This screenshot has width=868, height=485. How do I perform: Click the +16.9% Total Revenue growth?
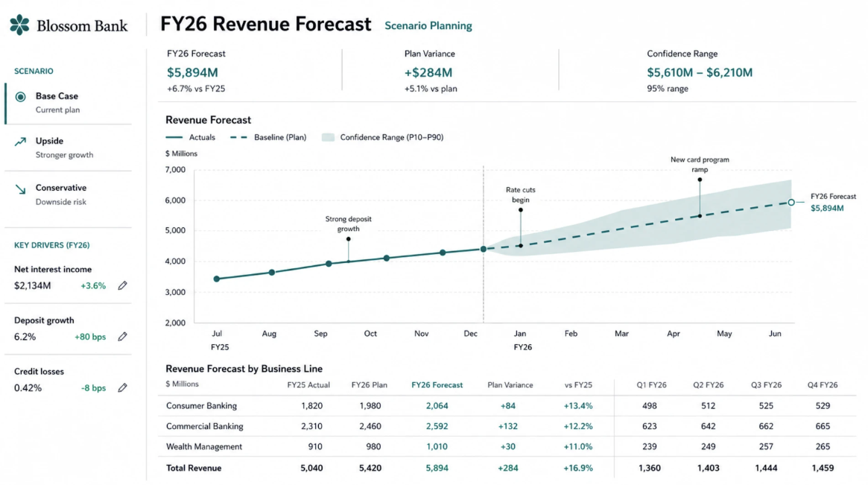pyautogui.click(x=578, y=468)
